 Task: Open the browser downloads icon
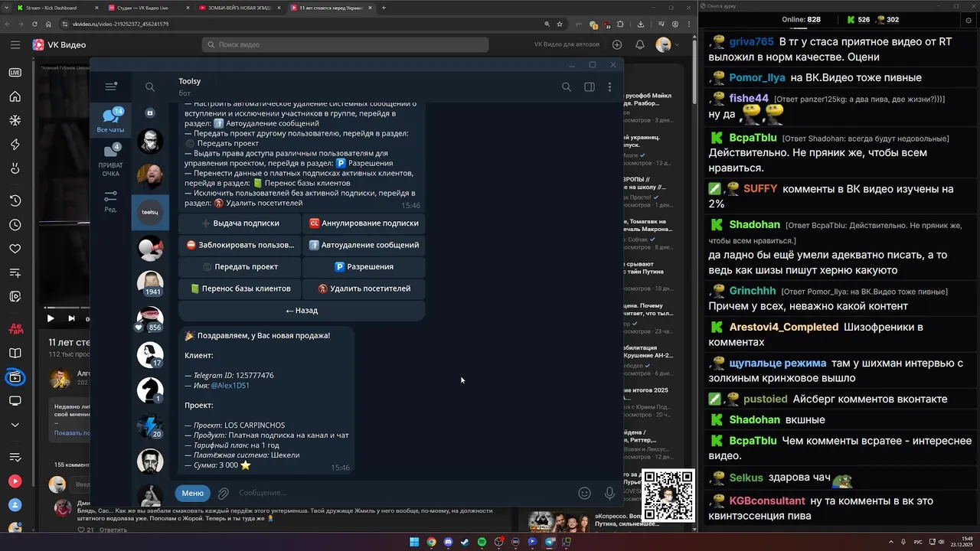[x=641, y=24]
